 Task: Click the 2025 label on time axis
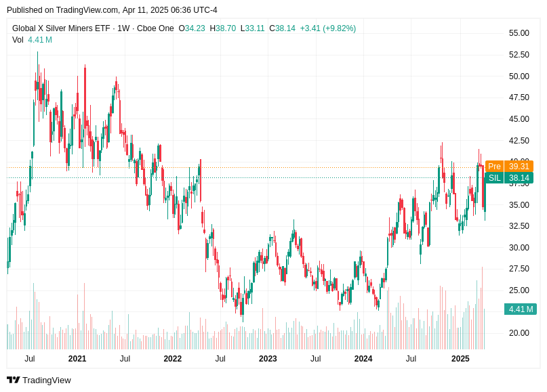coord(460,359)
